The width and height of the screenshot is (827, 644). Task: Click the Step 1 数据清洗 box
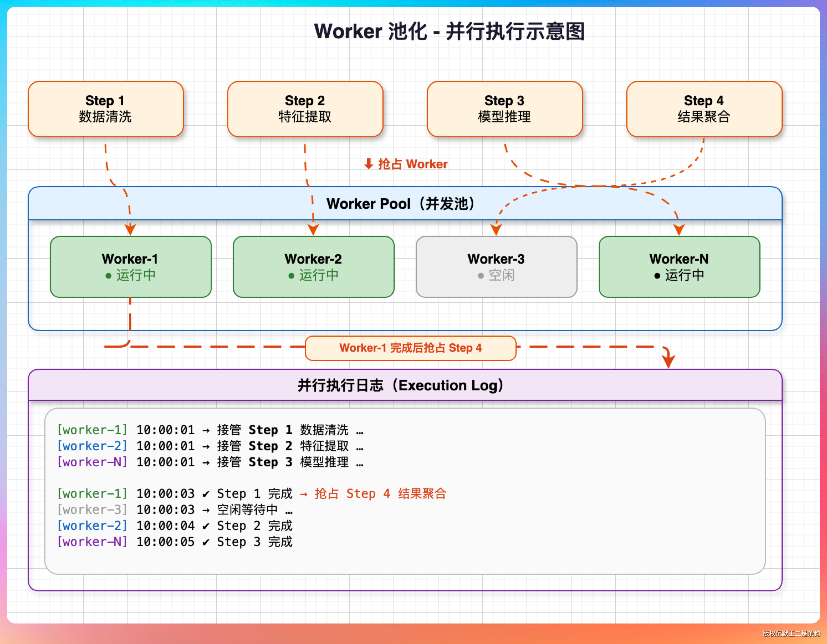pos(106,109)
